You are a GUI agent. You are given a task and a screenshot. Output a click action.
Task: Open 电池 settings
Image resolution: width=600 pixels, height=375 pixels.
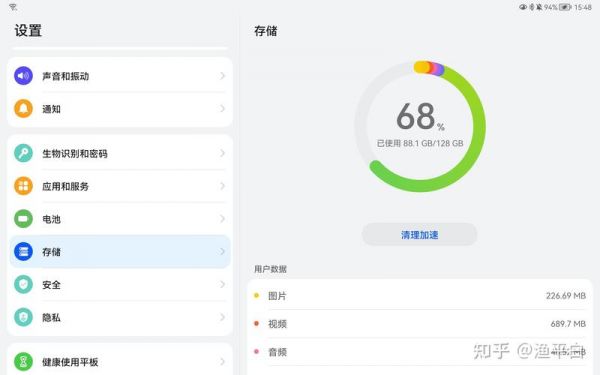click(120, 219)
